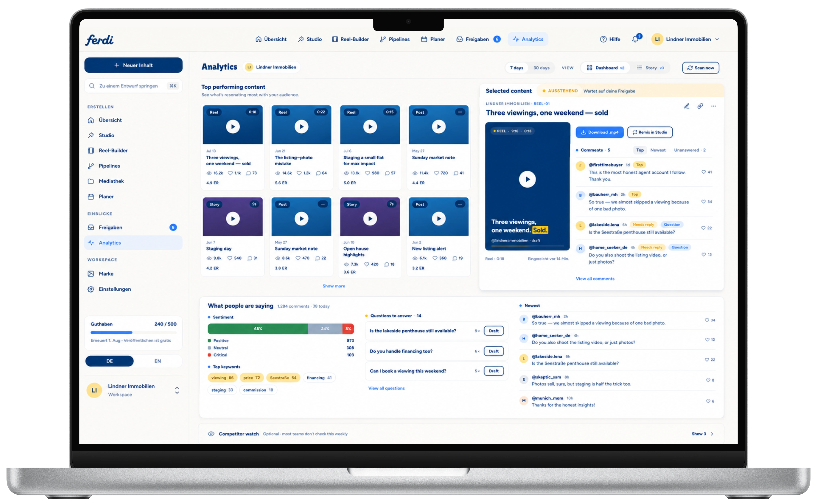Copy link of selected content
The image size is (817, 504).
(700, 106)
